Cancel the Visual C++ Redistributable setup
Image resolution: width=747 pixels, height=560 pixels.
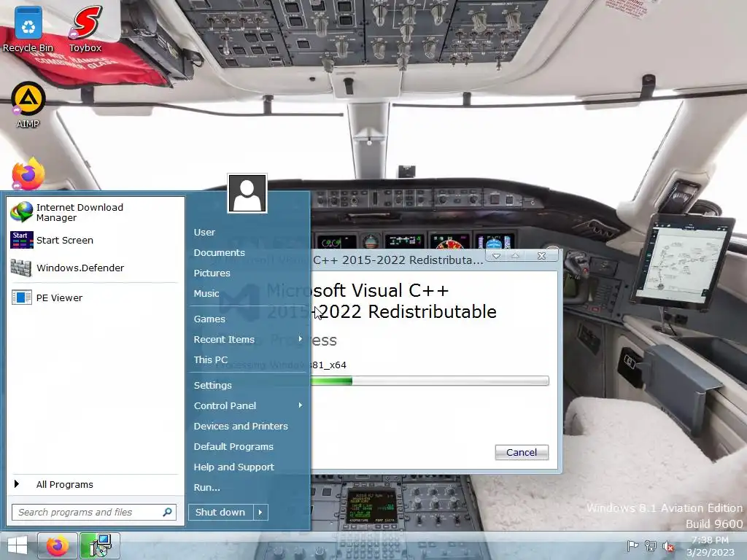coord(522,452)
